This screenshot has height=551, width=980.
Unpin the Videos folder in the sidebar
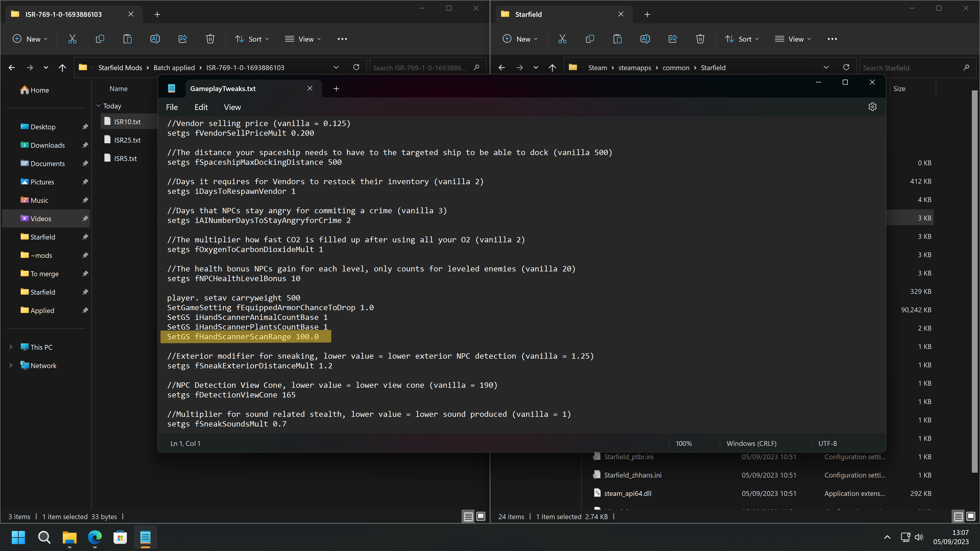pos(85,218)
